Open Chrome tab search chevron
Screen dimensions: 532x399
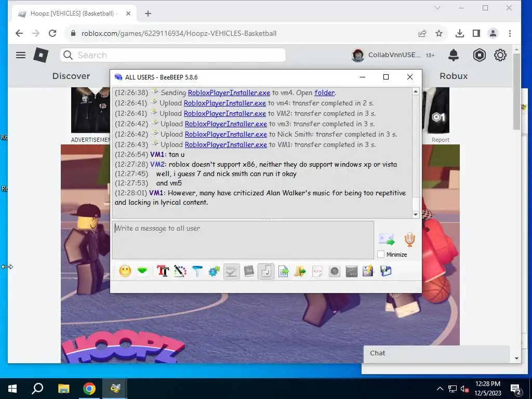coord(437,8)
